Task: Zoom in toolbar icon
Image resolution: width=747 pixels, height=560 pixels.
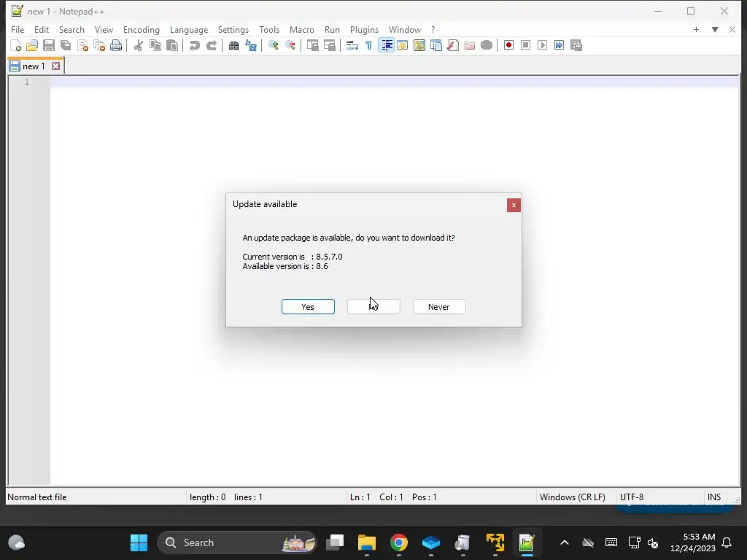Action: click(x=273, y=45)
